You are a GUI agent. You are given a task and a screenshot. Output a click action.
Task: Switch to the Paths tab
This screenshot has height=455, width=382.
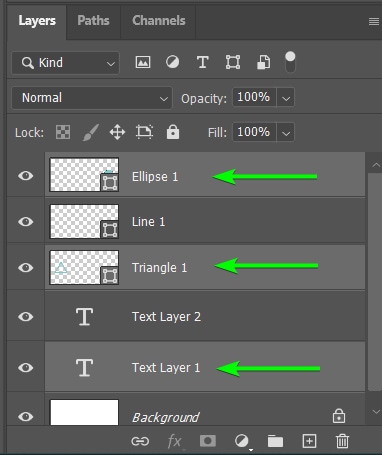[93, 21]
